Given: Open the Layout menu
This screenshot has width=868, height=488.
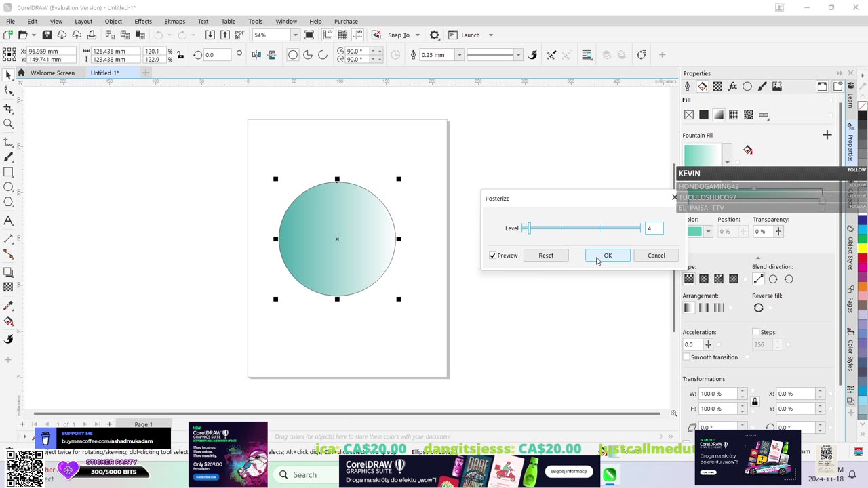Looking at the screenshot, I should click(83, 21).
